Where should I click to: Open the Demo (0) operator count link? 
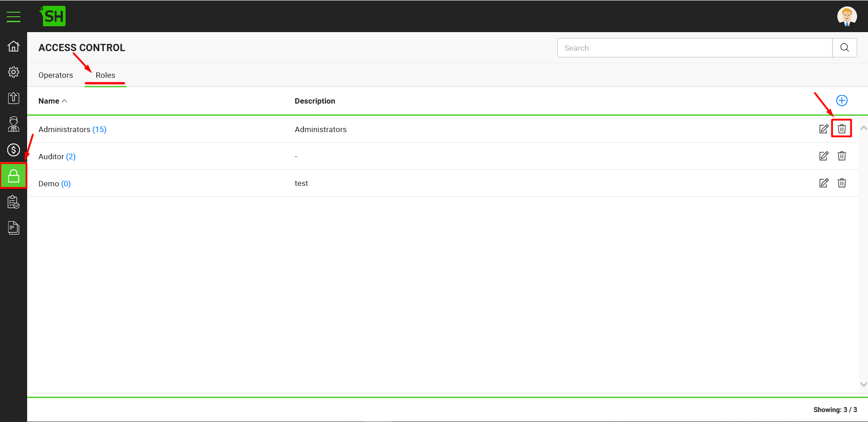click(66, 184)
